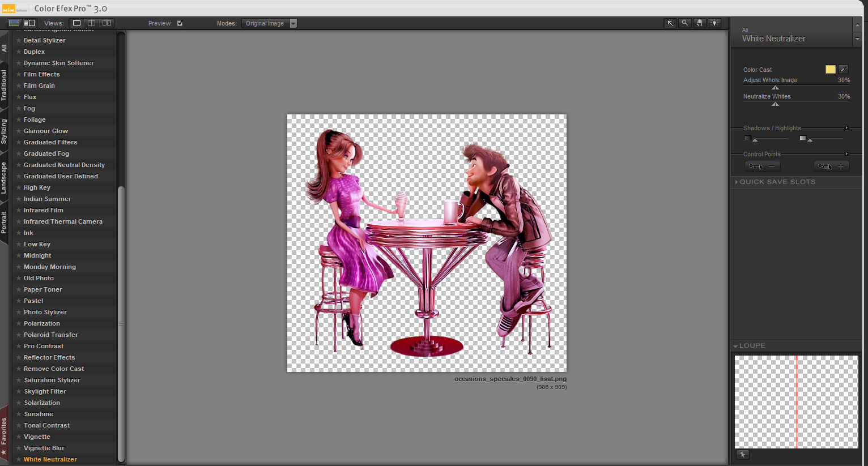Click the filter list scrollbar
This screenshot has height=466, width=868.
[x=121, y=323]
